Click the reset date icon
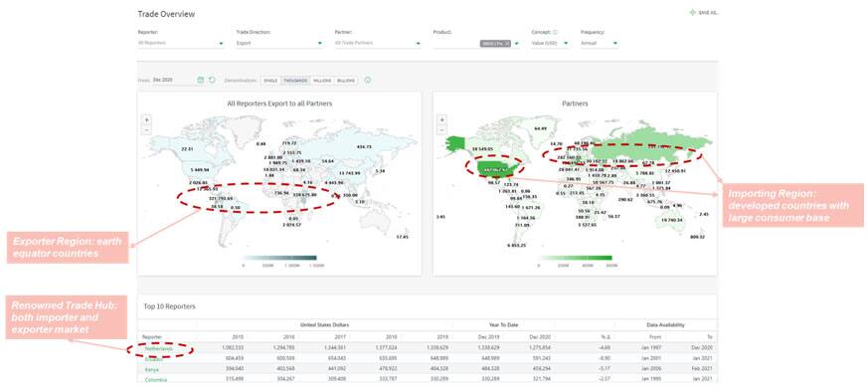The height and width of the screenshot is (392, 868). pyautogui.click(x=212, y=81)
